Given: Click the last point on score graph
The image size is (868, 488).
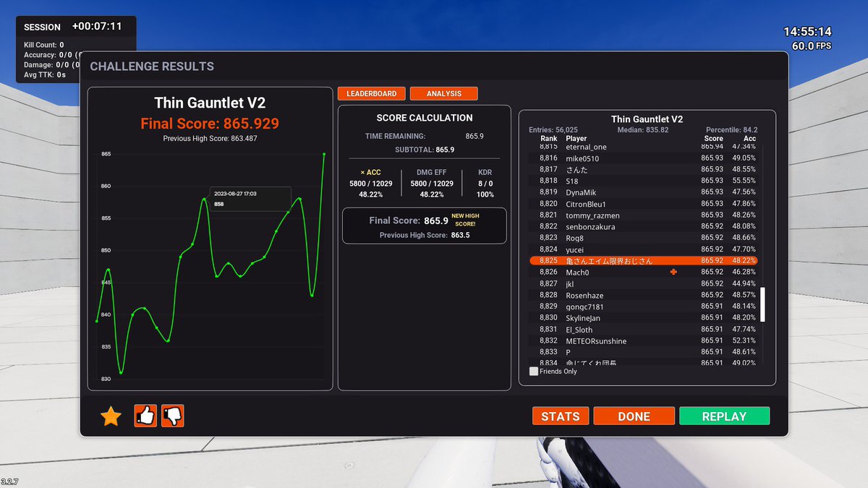Looking at the screenshot, I should click(324, 154).
